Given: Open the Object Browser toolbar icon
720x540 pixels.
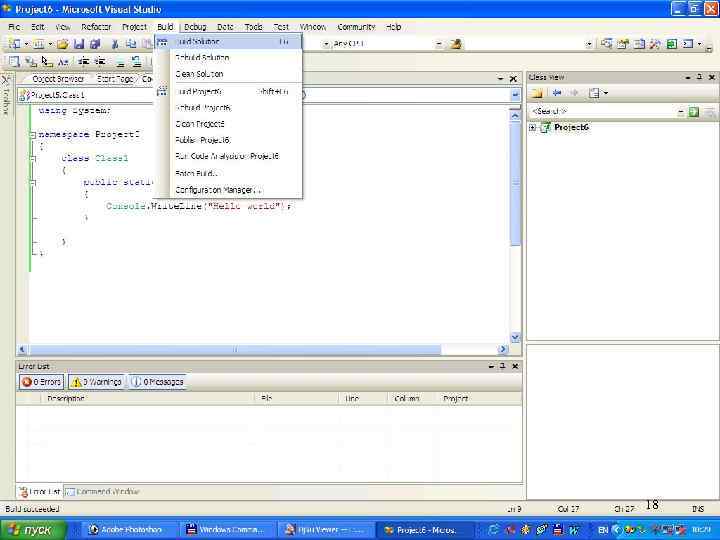Looking at the screenshot, I should click(x=639, y=44).
